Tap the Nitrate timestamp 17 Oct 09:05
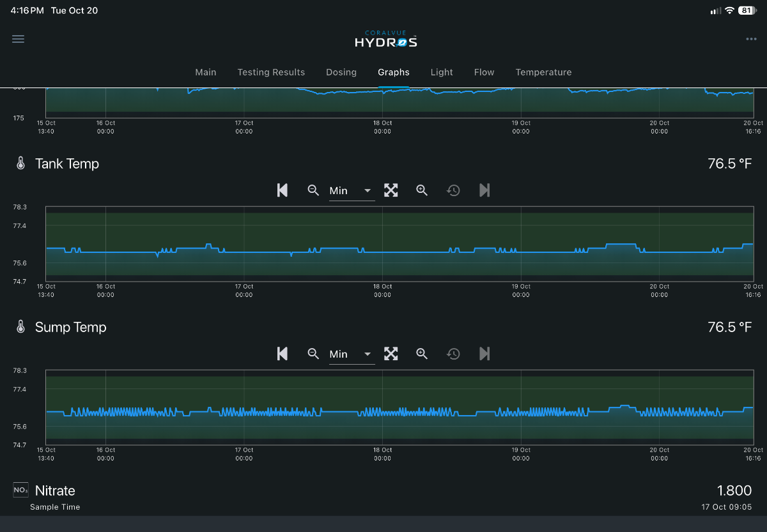Screen dimensions: 767x532 tap(727, 507)
